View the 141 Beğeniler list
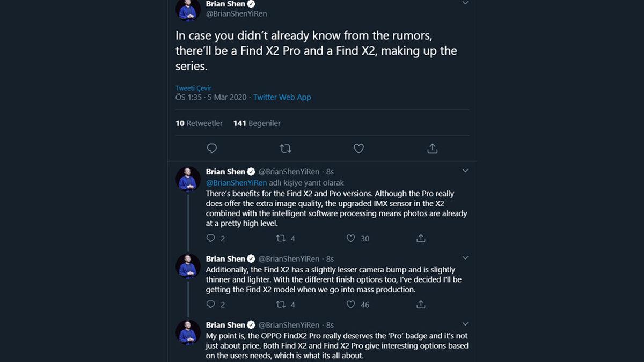The image size is (644, 362). pos(257,123)
